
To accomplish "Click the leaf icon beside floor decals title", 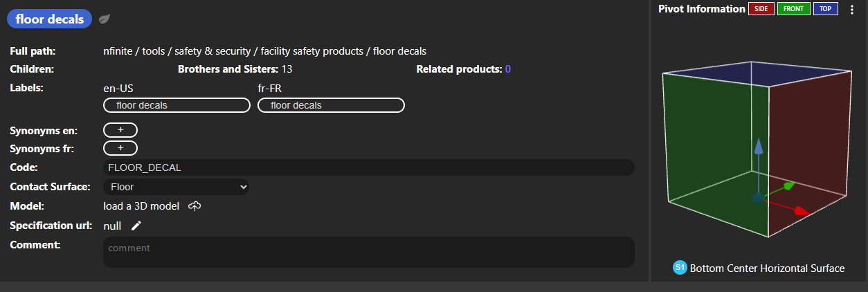I will pos(105,19).
